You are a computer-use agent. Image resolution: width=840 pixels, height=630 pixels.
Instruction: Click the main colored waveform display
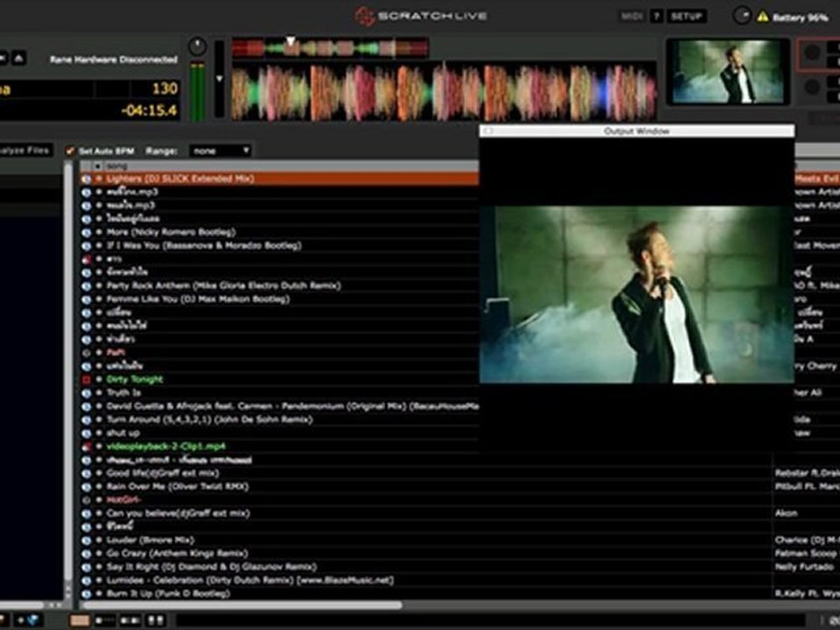[444, 92]
